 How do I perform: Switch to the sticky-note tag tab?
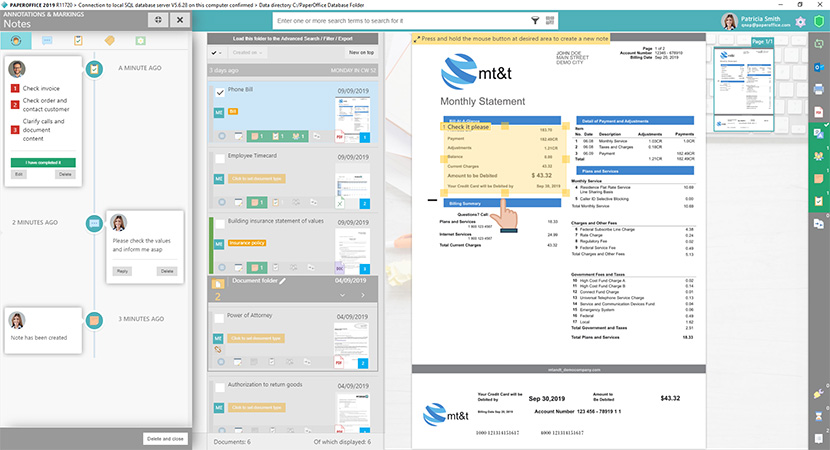(110, 41)
